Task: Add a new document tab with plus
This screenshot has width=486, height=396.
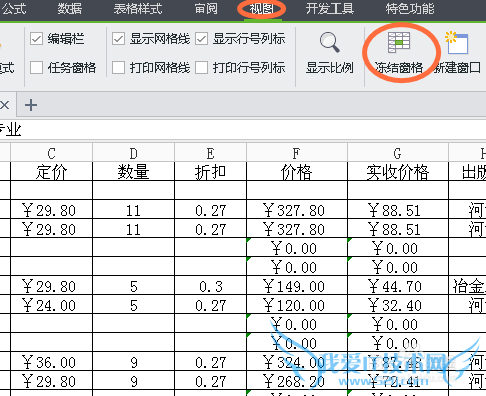Action: click(x=31, y=105)
